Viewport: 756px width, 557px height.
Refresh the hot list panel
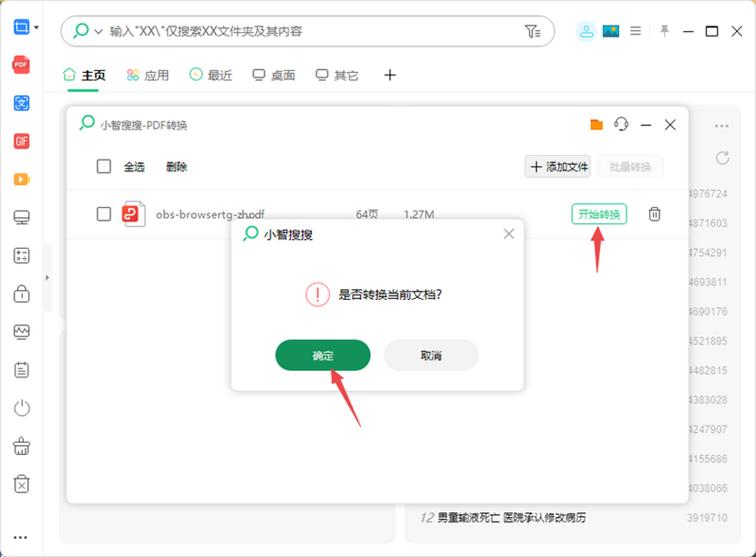[723, 158]
